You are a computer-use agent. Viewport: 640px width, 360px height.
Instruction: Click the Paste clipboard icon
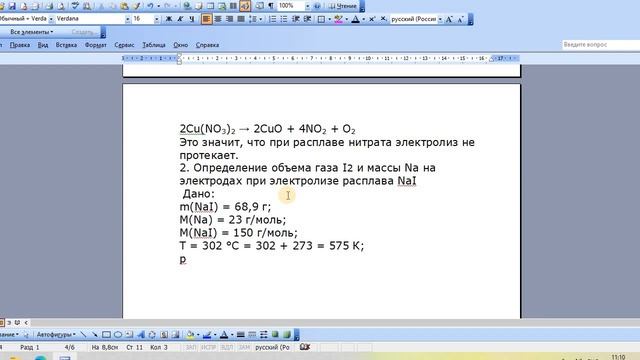pyautogui.click(x=125, y=6)
